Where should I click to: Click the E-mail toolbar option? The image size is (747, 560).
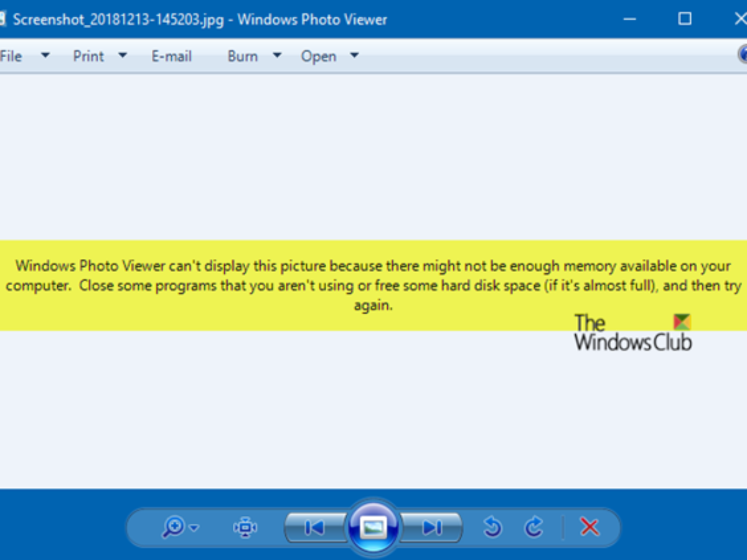(172, 56)
